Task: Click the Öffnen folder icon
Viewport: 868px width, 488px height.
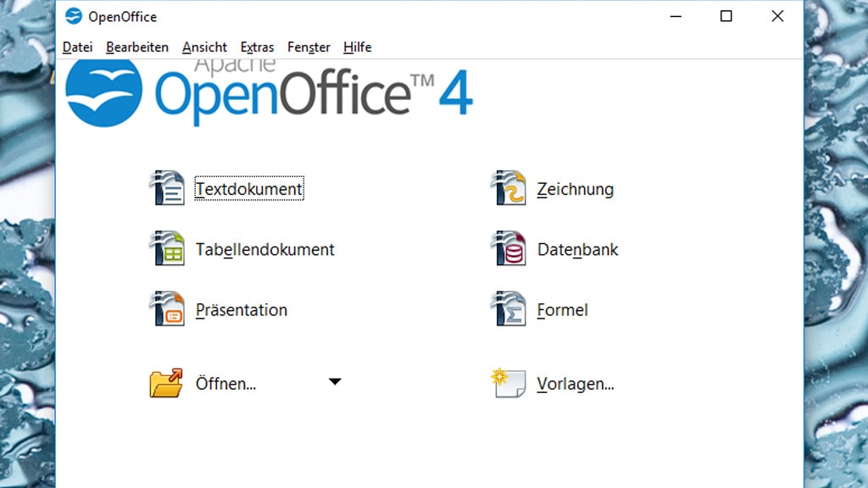Action: (x=166, y=383)
